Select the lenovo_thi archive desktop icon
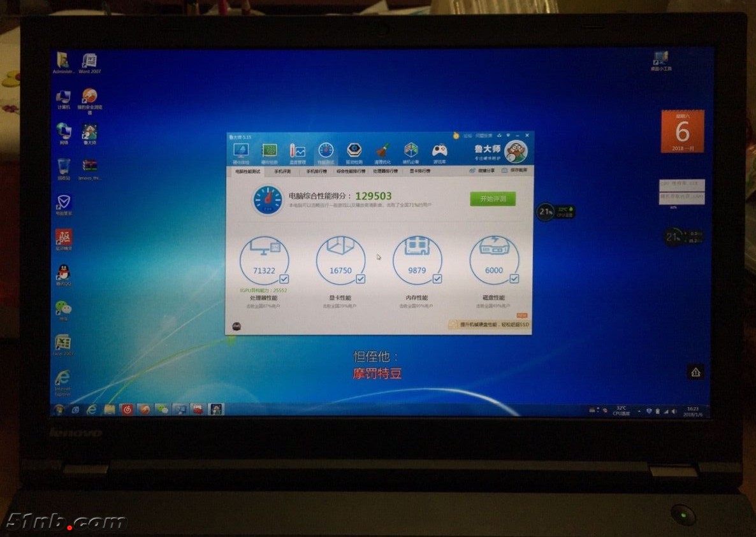The image size is (756, 537). 90,169
